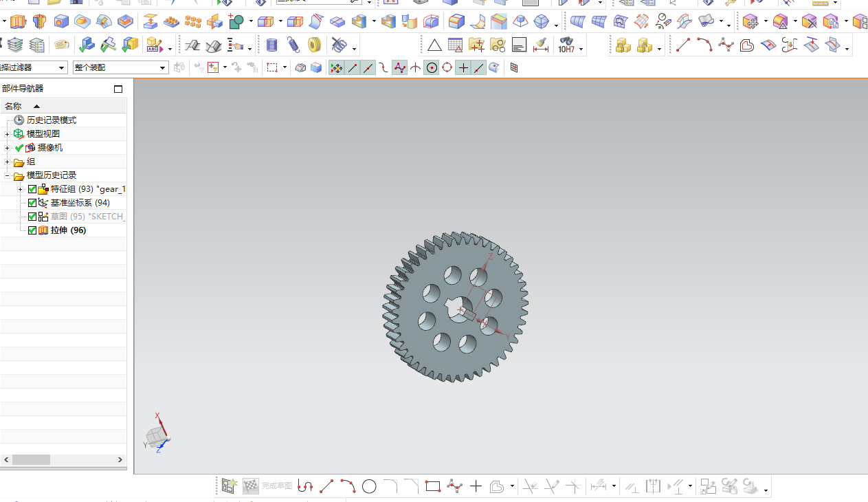Screen dimensions: 868x502
Task: Select the calendar table icon
Action: click(455, 45)
